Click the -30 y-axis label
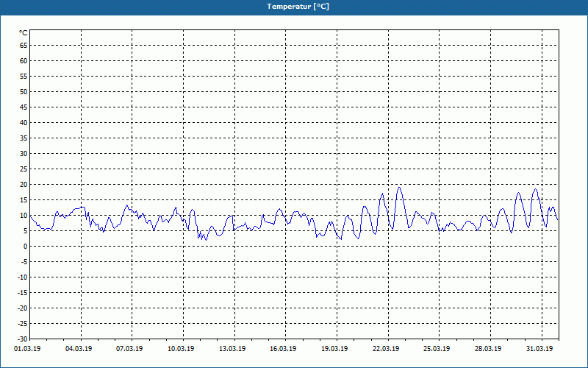The image size is (588, 368). click(23, 339)
